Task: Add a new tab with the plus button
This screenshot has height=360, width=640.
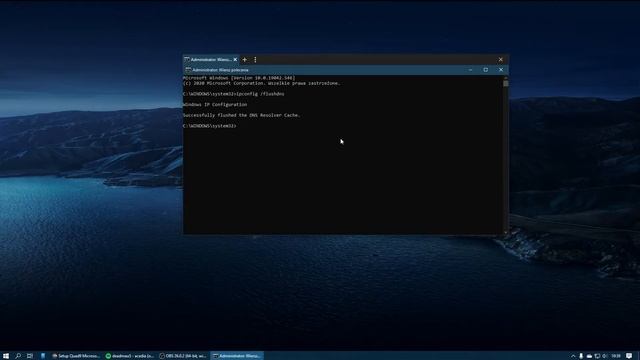Action: coord(244,60)
